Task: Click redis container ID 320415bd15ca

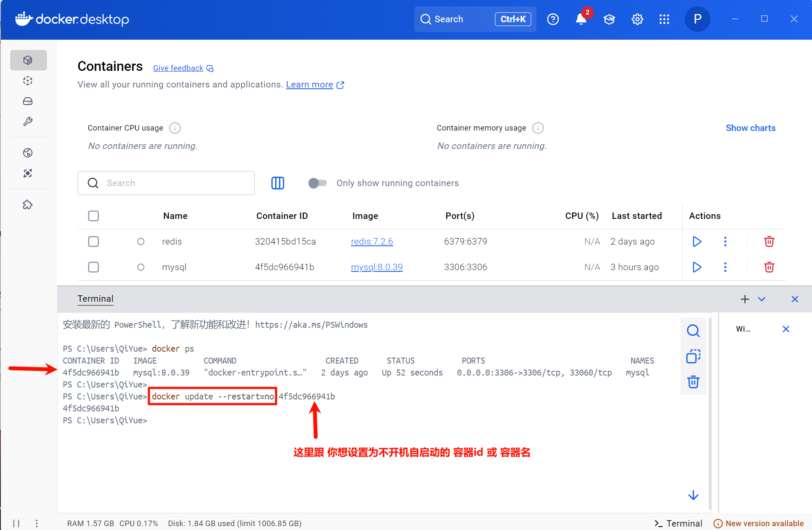Action: pyautogui.click(x=285, y=242)
